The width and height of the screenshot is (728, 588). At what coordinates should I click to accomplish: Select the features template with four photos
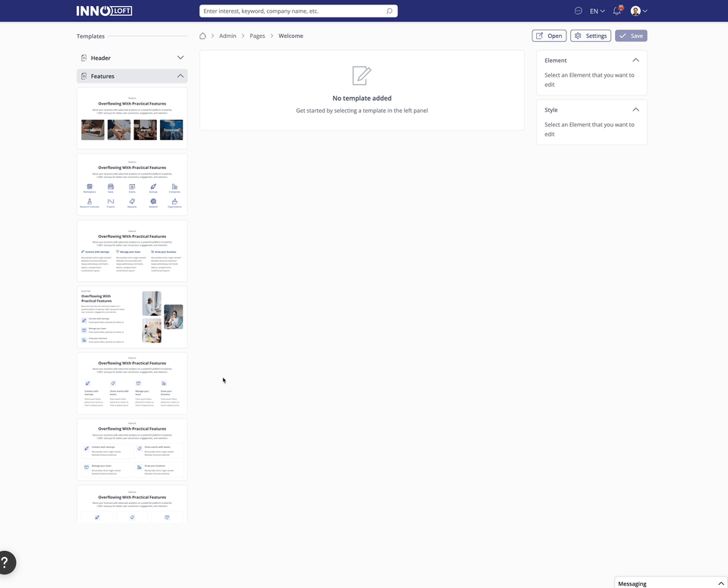point(132,117)
